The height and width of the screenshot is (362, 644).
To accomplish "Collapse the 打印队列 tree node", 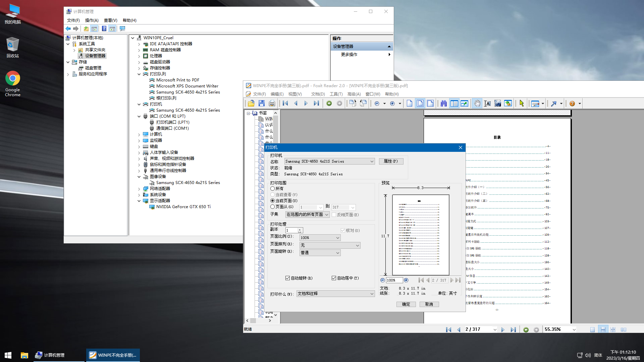I will coord(139,74).
